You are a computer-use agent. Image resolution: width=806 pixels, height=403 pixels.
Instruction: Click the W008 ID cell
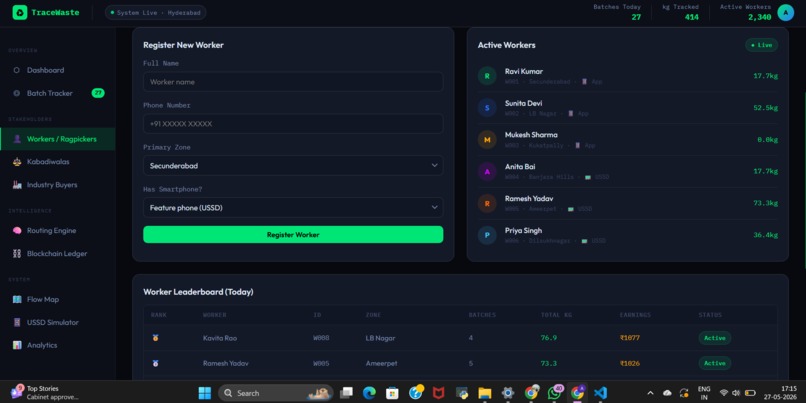[321, 338]
